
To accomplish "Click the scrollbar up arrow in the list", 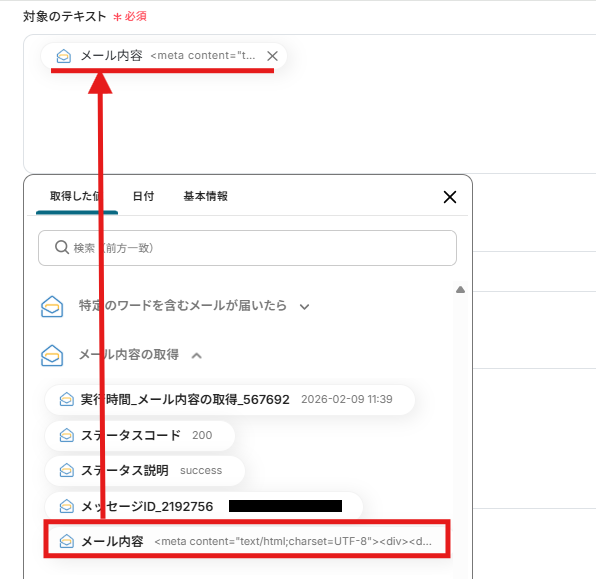I will tap(460, 290).
